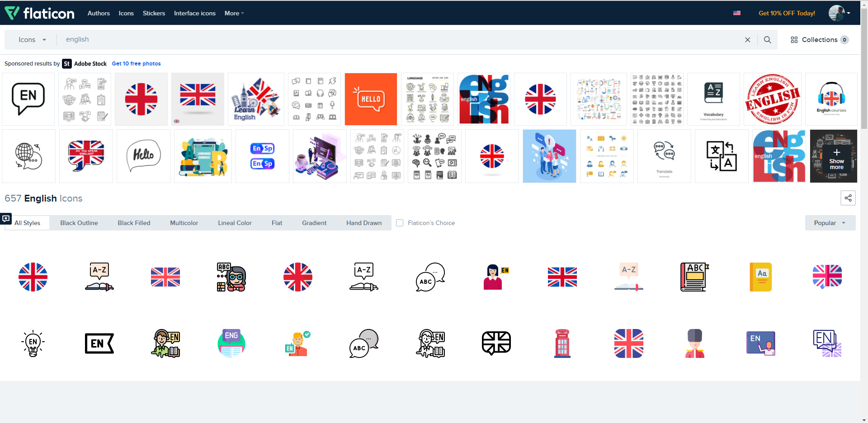Go to Authors page
This screenshot has height=423, width=868.
pyautogui.click(x=99, y=13)
